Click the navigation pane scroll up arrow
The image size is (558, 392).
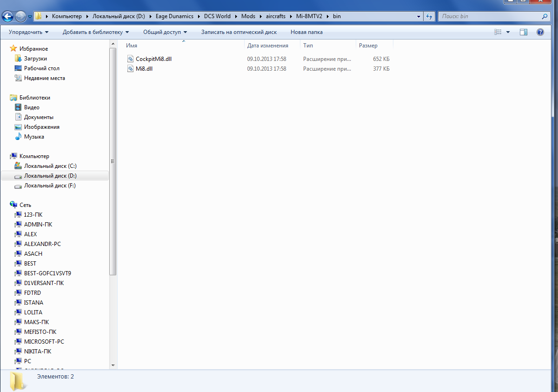pos(113,43)
